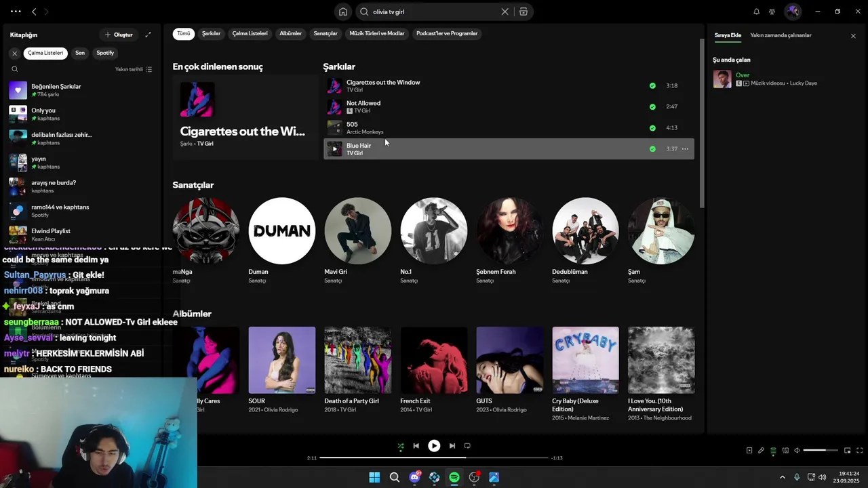Open the miniplayer icon
The width and height of the screenshot is (868, 488).
847,451
